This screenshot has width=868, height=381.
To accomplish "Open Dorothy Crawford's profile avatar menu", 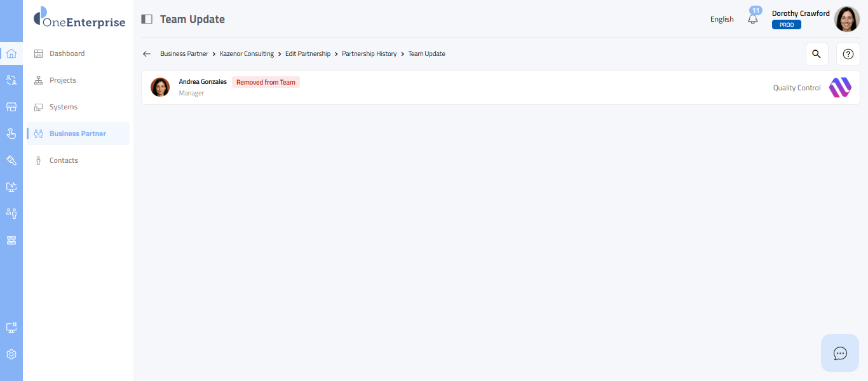I will click(x=846, y=19).
